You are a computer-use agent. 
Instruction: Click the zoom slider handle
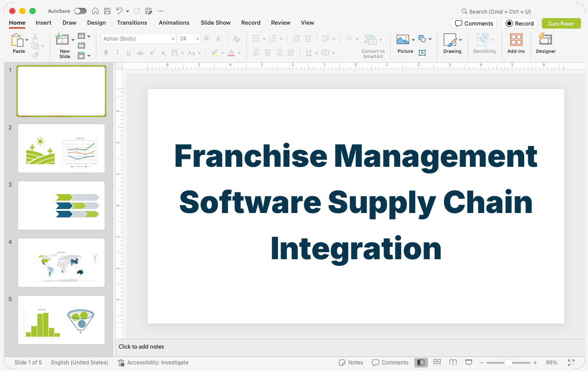tap(508, 363)
